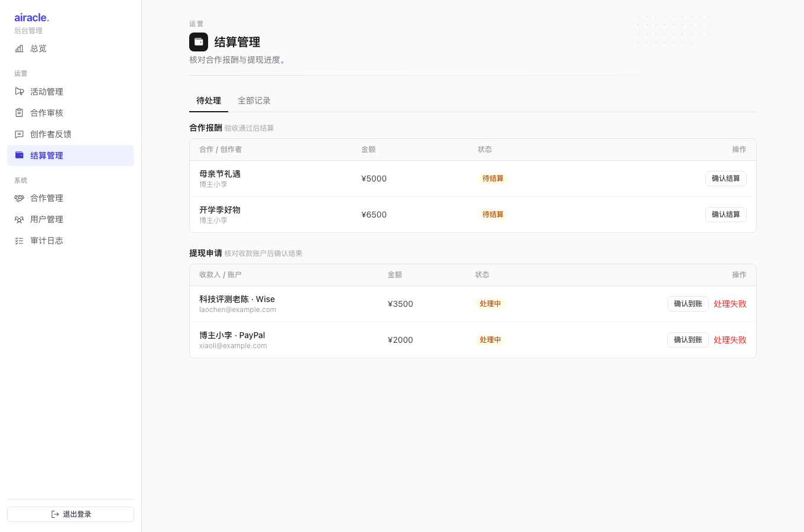
Task: Click the ¥3500 withdrawal amount
Action: pos(401,304)
